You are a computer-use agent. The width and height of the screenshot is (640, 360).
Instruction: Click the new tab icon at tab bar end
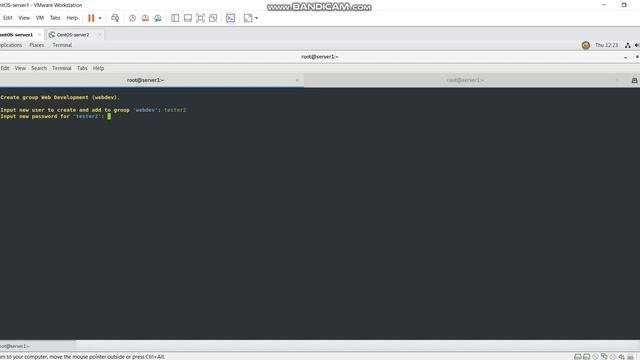click(x=634, y=80)
